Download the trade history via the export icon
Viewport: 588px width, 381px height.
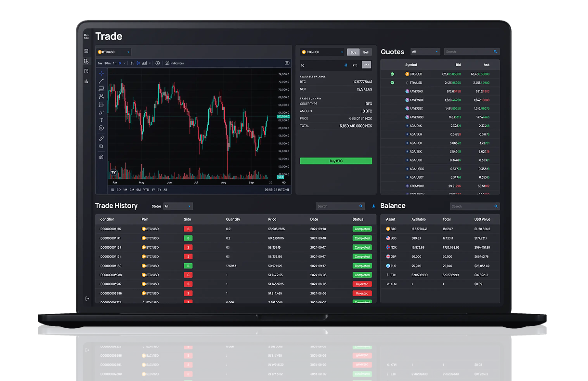[373, 206]
